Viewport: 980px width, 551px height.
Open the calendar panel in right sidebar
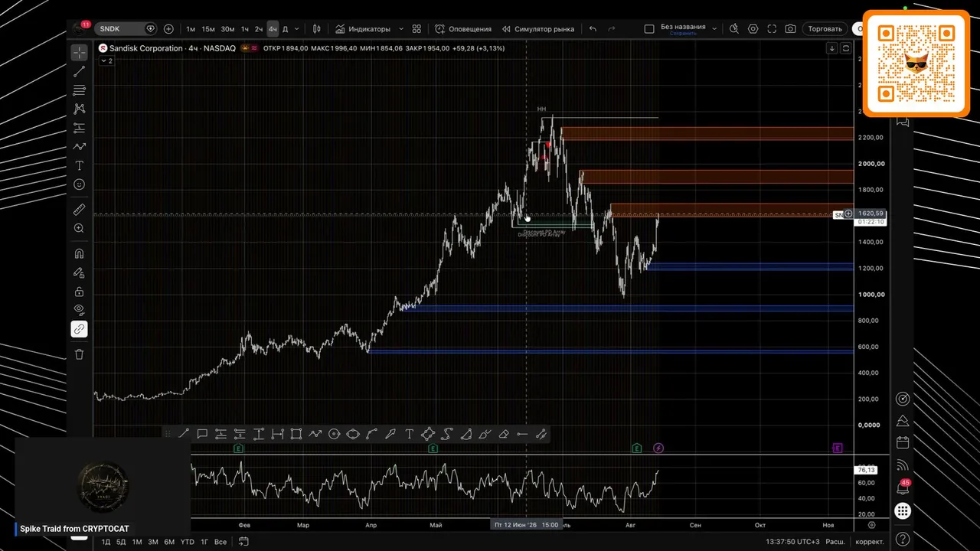tap(903, 442)
